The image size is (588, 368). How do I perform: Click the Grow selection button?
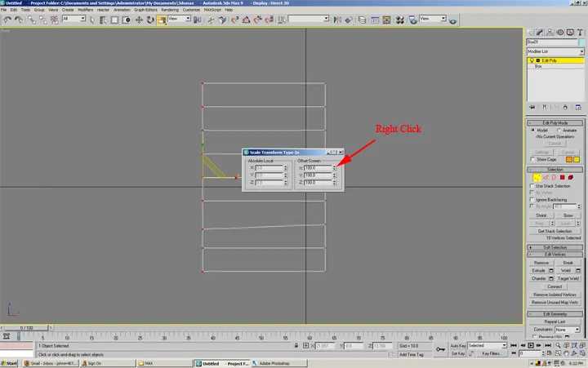[x=568, y=215]
